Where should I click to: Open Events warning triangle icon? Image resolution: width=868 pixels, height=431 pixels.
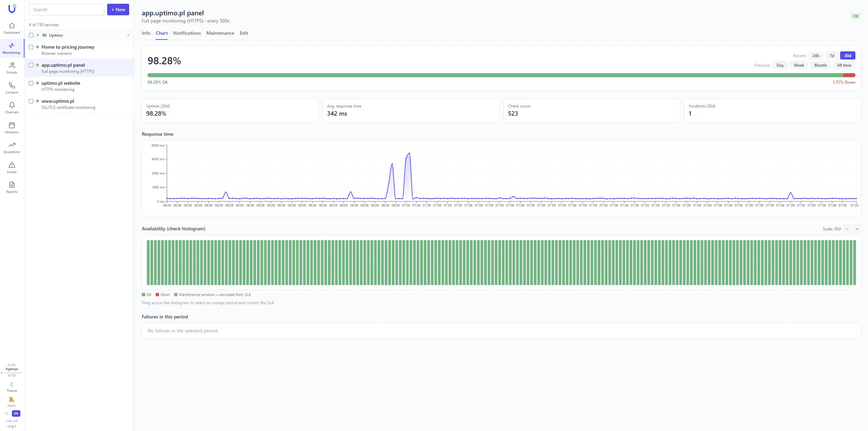point(12,165)
